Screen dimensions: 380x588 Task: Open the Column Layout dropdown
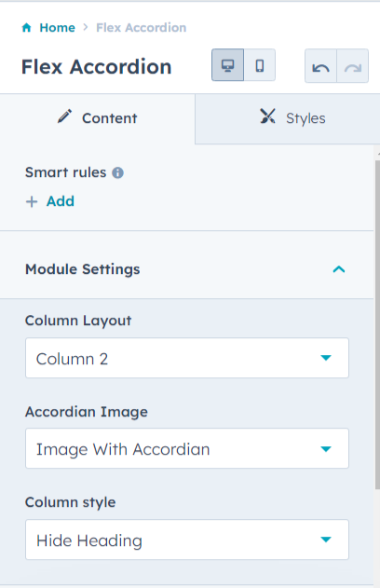pos(187,358)
